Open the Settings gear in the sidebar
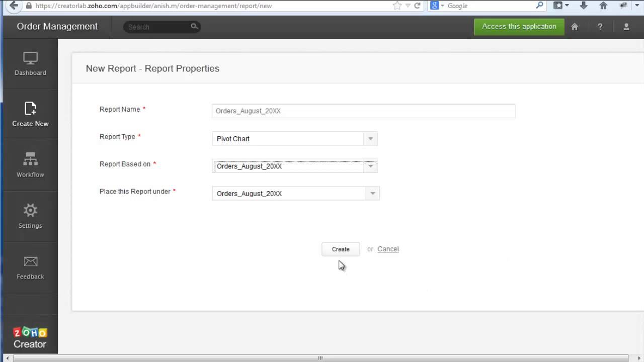644x362 pixels. tap(30, 216)
